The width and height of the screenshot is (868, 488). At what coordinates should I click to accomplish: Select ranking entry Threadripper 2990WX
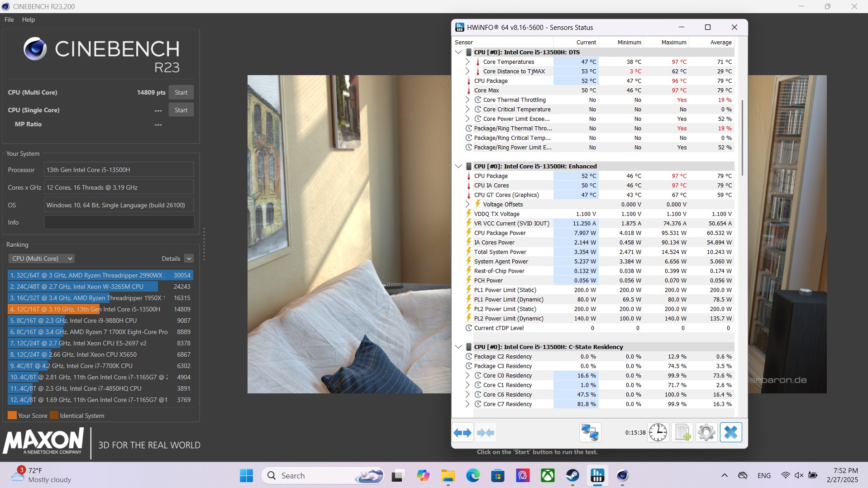(x=100, y=275)
